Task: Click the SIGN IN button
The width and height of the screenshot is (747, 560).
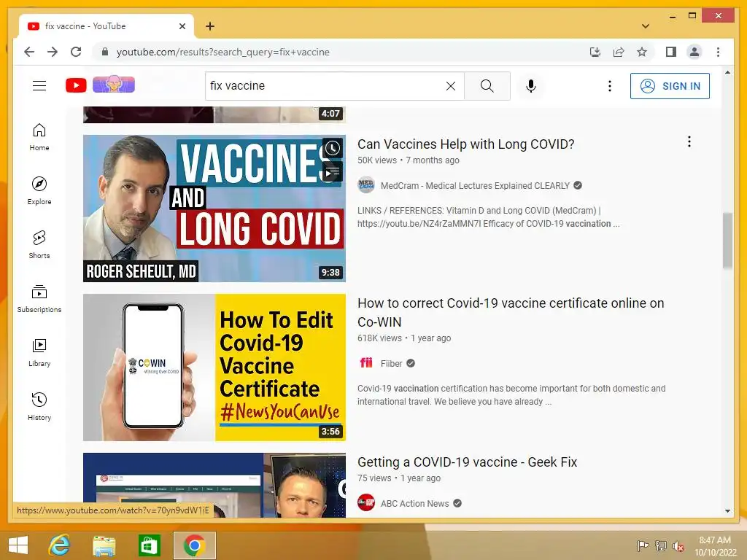Action: pos(670,86)
